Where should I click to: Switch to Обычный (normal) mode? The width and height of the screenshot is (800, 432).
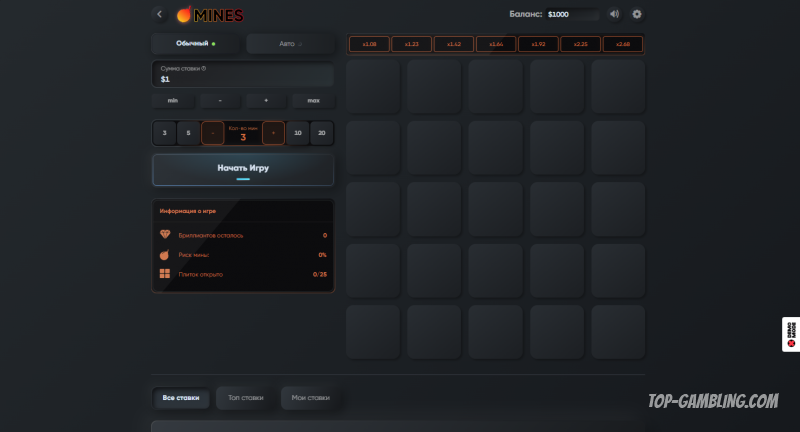pos(195,44)
